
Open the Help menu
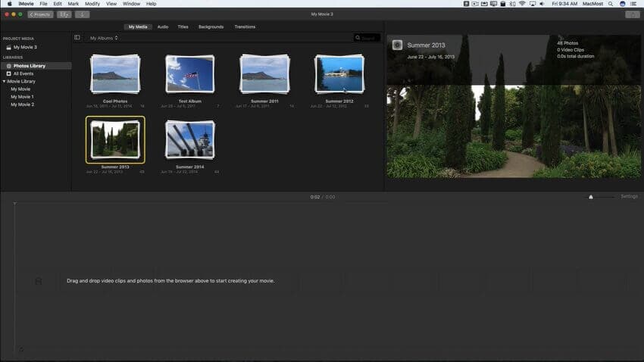[x=151, y=4]
